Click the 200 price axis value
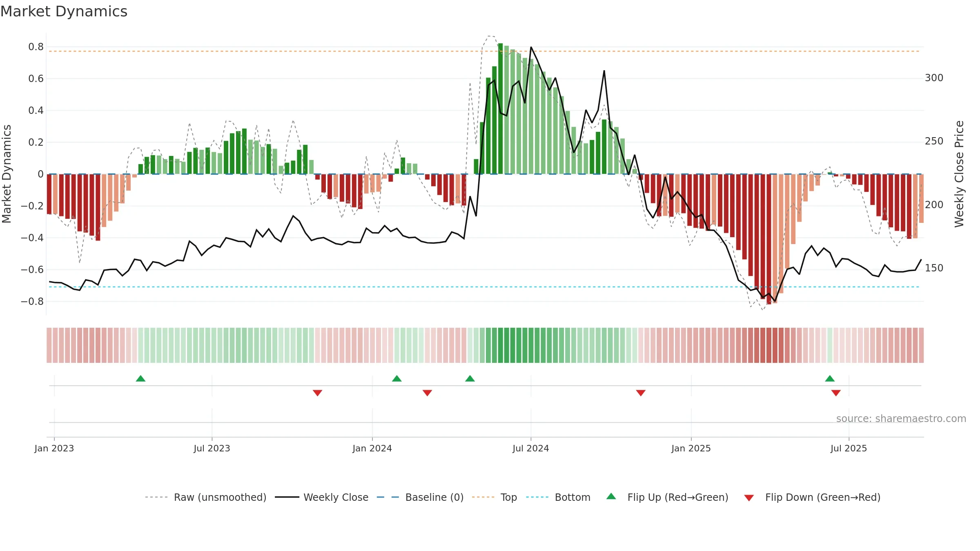Viewport: 980px width, 551px height. click(x=934, y=205)
